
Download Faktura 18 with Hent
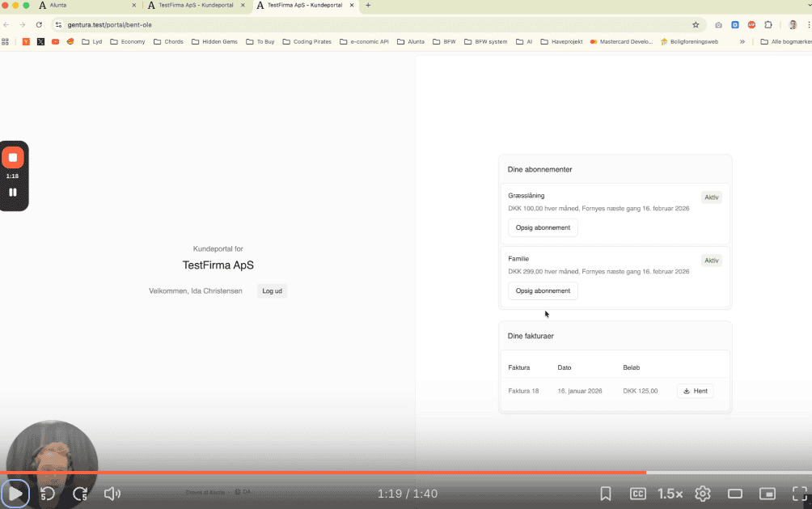695,392
